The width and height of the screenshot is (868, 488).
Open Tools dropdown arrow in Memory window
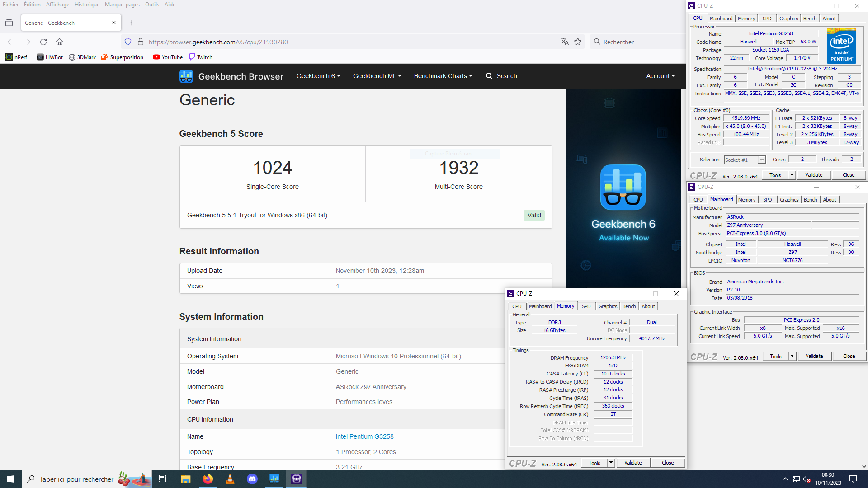(x=611, y=463)
